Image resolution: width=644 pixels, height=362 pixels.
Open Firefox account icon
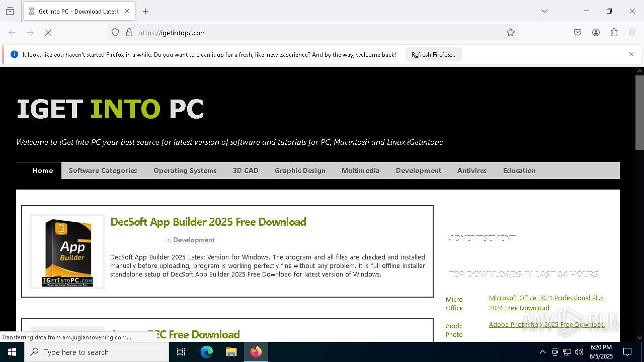pos(596,33)
